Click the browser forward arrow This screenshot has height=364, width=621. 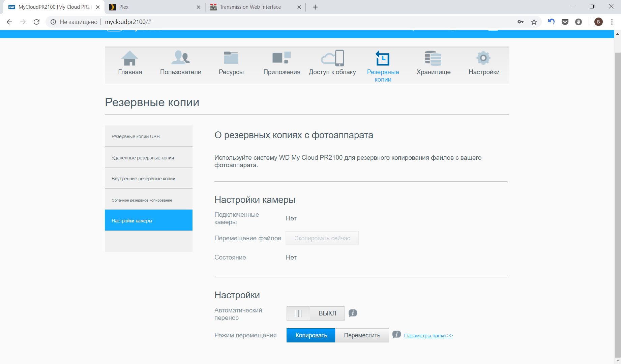click(23, 22)
